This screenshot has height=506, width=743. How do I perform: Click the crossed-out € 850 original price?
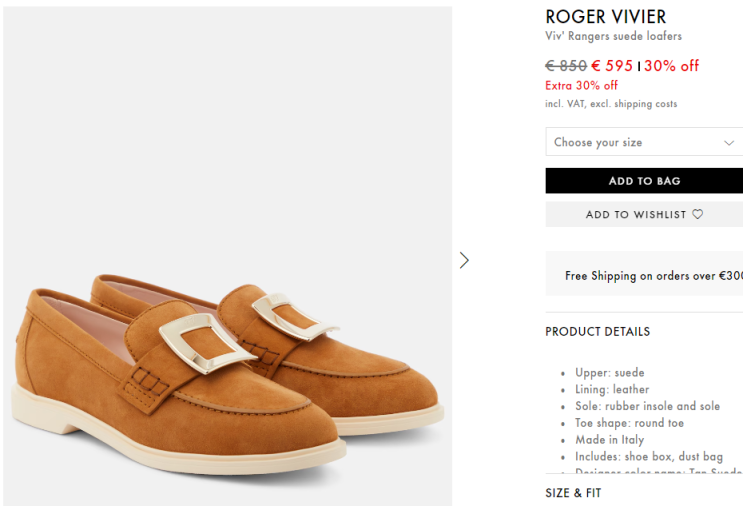[566, 66]
